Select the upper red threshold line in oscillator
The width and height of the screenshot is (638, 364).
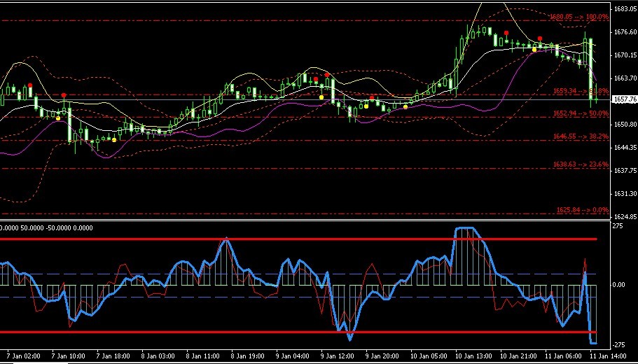[298, 239]
